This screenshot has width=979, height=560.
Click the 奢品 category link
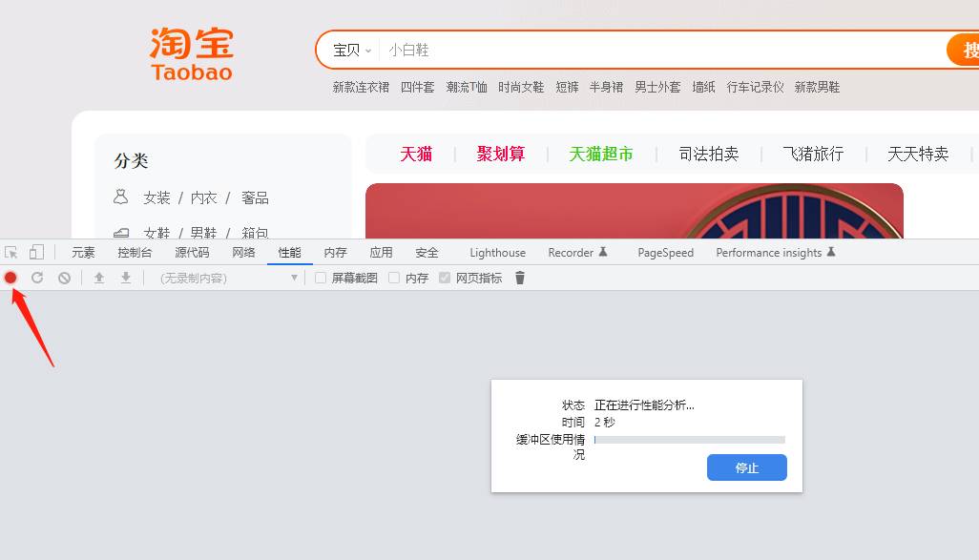[255, 197]
